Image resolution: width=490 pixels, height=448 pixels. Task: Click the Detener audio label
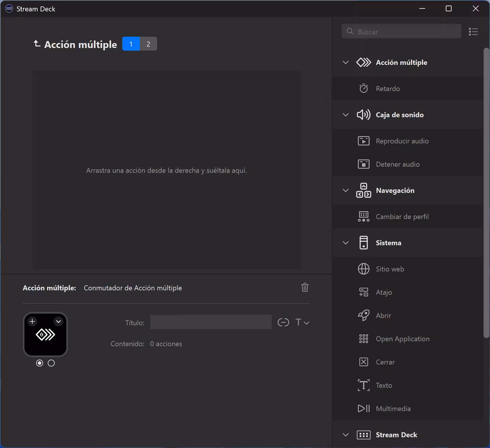point(398,164)
